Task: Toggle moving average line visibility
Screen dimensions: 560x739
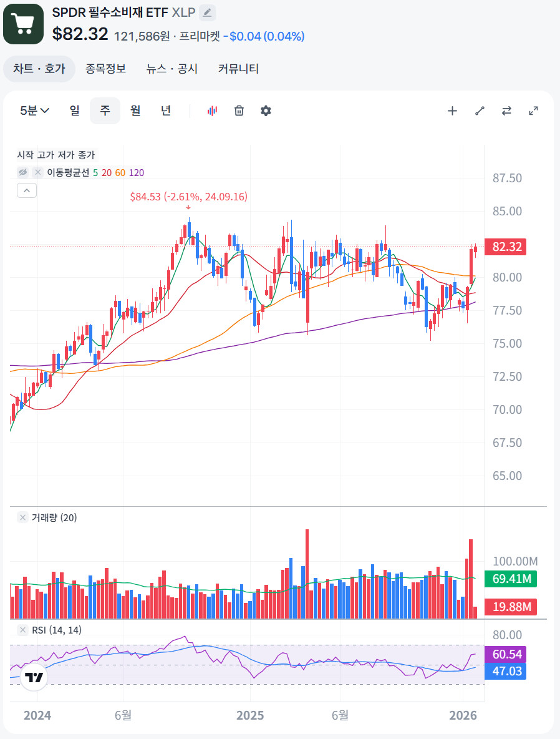Action: point(23,172)
